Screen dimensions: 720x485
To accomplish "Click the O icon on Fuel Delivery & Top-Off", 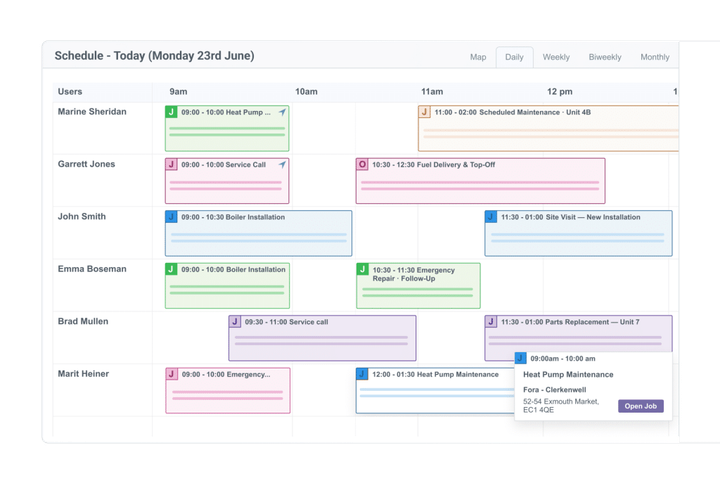I will pos(362,164).
